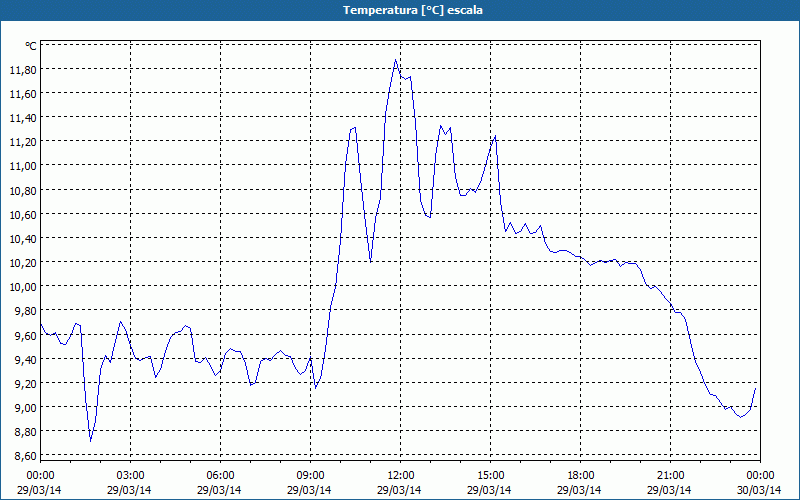
Task: Select the 9,00 axis value
Action: [x=26, y=407]
